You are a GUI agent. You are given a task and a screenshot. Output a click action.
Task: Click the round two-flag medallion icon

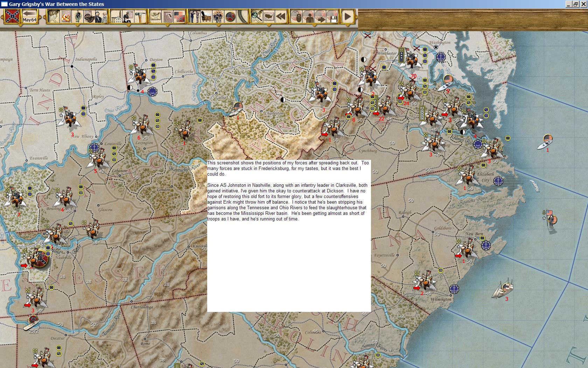pyautogui.click(x=230, y=16)
